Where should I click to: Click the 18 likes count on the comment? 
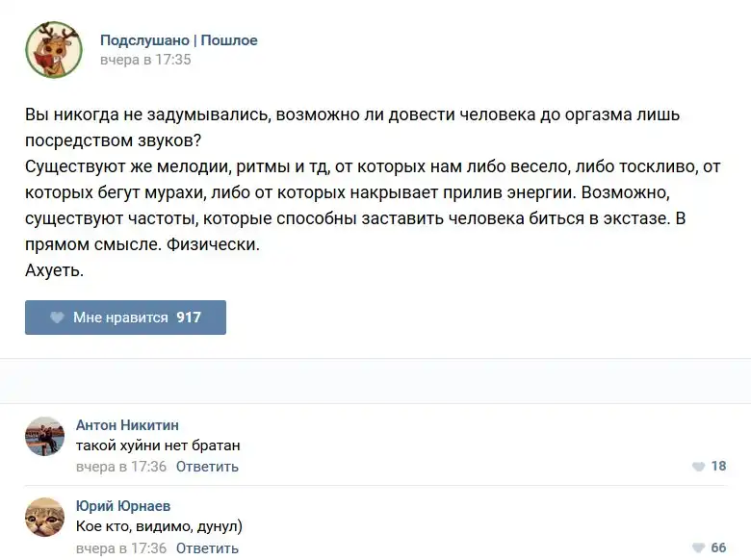[718, 467]
